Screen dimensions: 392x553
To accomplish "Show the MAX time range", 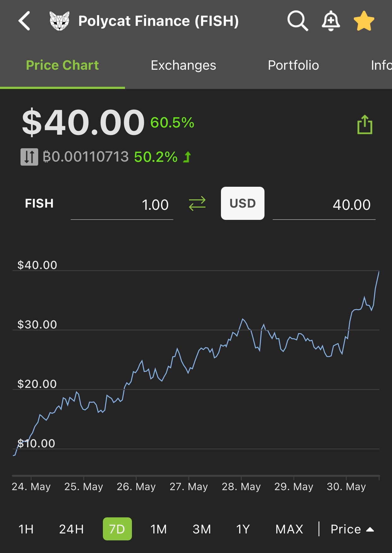I will (x=289, y=529).
